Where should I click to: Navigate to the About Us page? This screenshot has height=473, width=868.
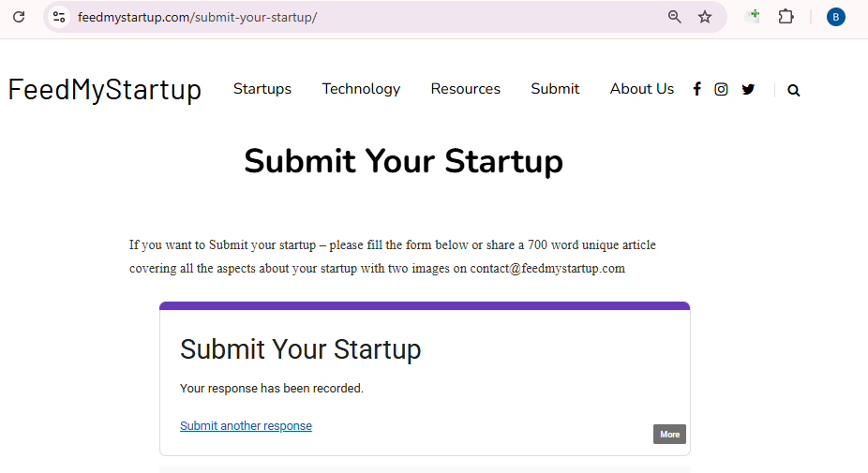[642, 89]
